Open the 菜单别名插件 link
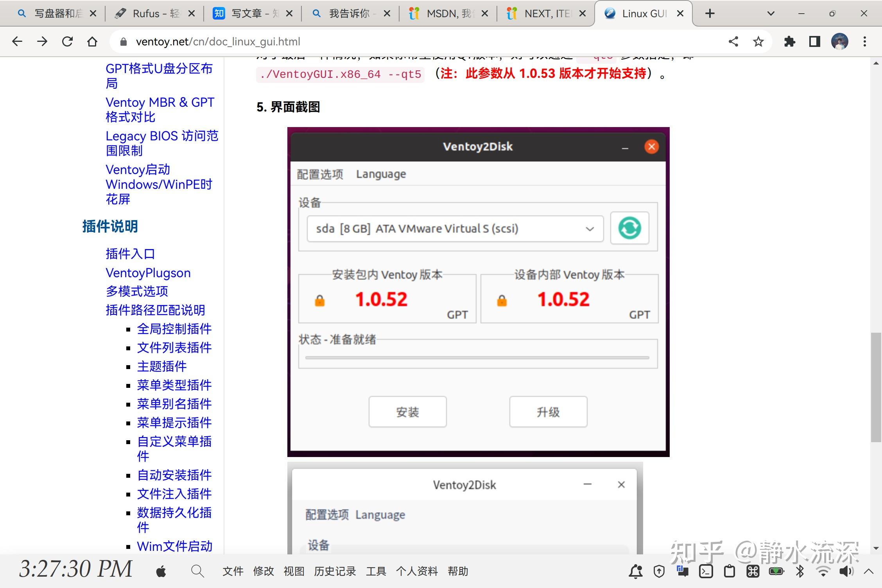The height and width of the screenshot is (588, 882). [174, 404]
